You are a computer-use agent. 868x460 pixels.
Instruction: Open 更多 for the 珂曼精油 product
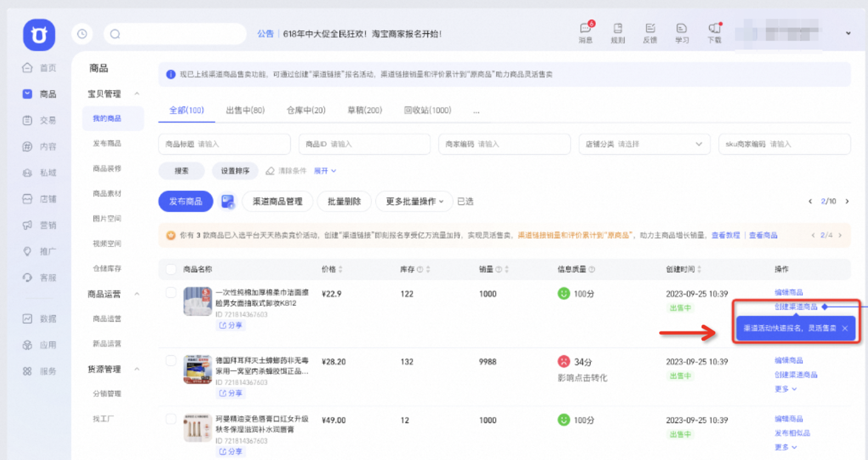tap(785, 447)
